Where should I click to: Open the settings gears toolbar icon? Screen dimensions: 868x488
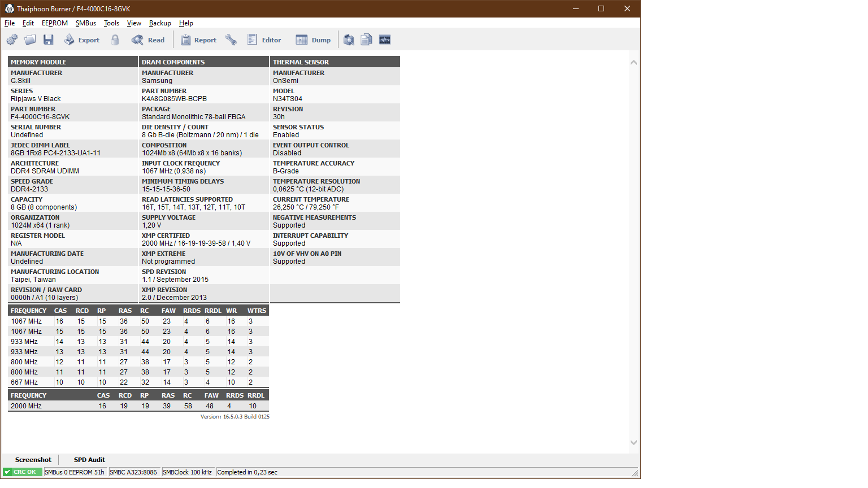coord(12,40)
